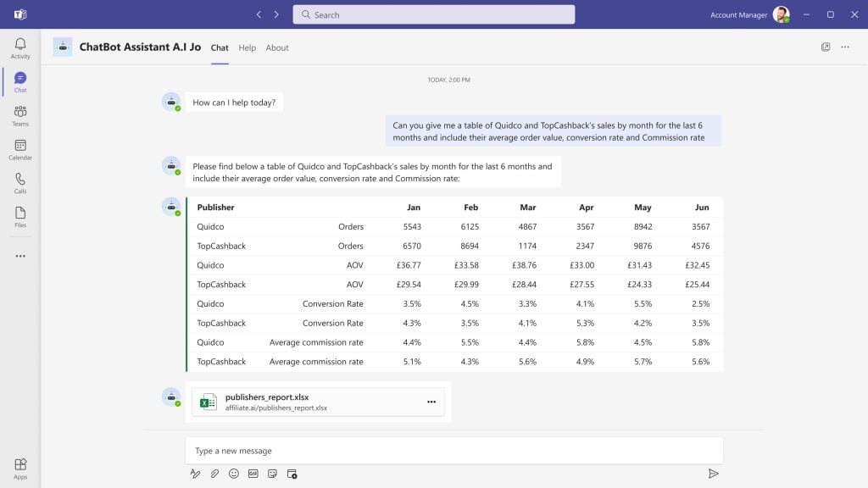Image resolution: width=868 pixels, height=488 pixels.
Task: Switch to the Chat tab
Action: click(220, 47)
